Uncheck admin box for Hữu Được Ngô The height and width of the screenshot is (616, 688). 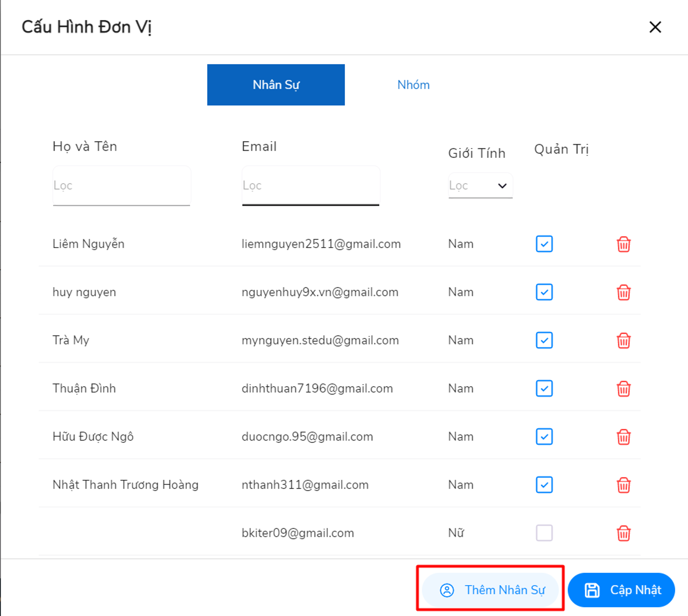click(544, 437)
